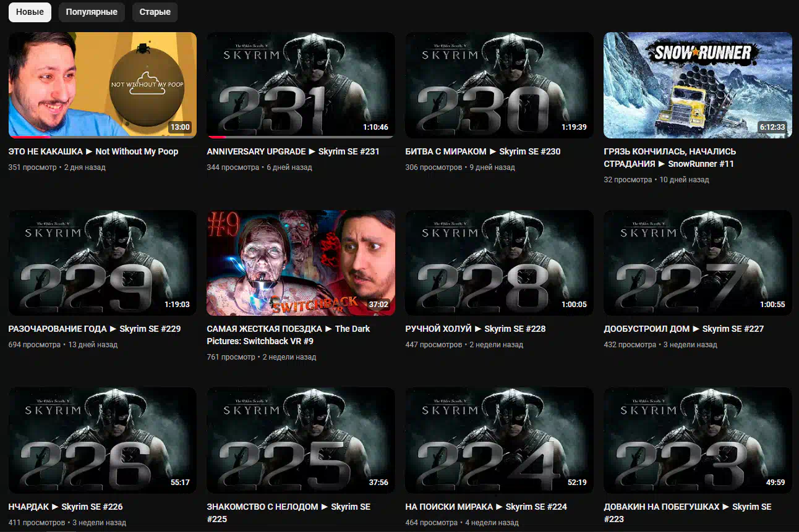Click the text 306 просмотров • 9 дней назад

click(x=460, y=167)
